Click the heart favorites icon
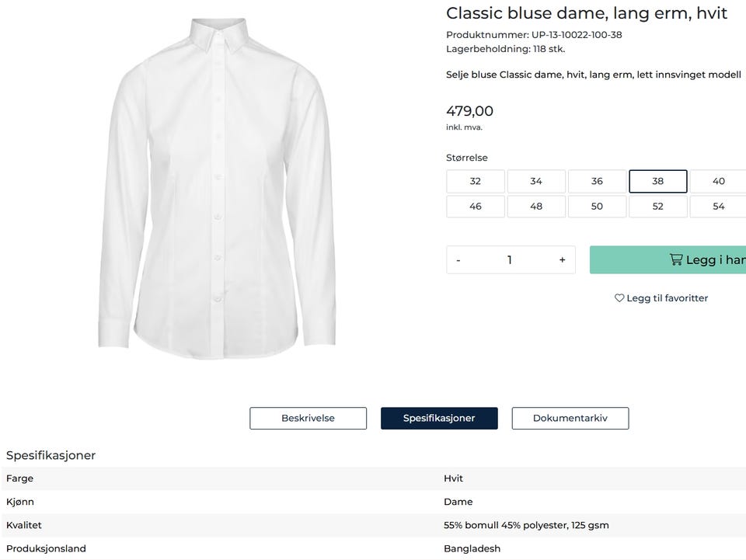The height and width of the screenshot is (560, 746). pyautogui.click(x=619, y=298)
